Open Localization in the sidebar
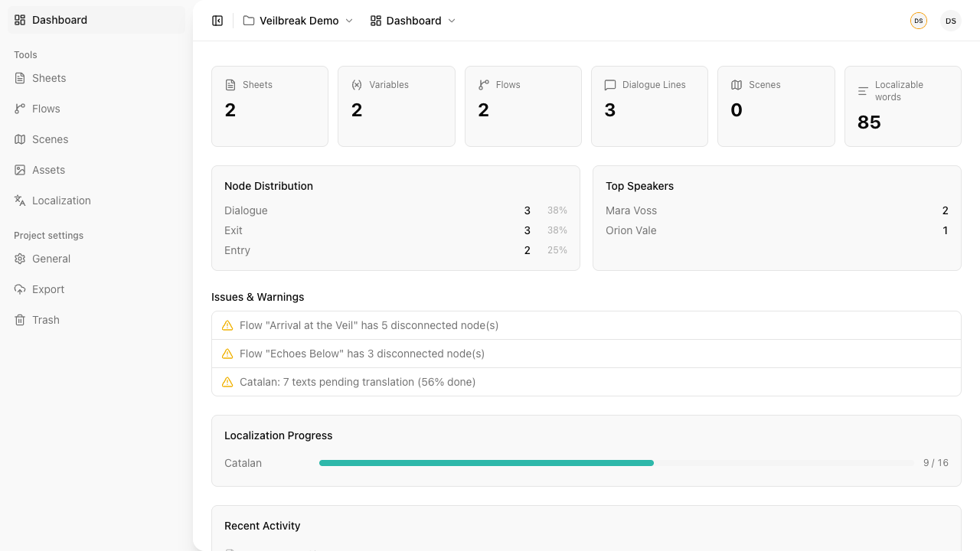The height and width of the screenshot is (551, 980). (96, 201)
